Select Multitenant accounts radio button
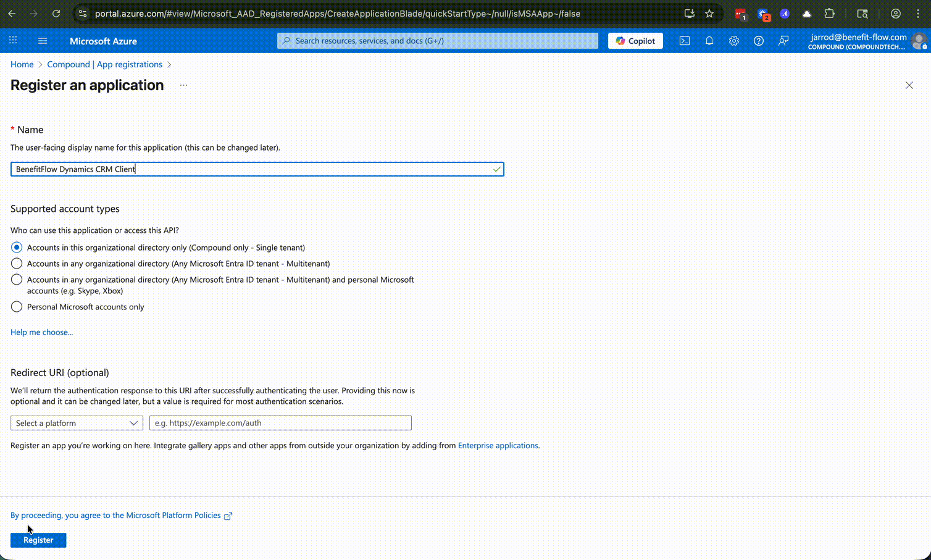The height and width of the screenshot is (560, 931). point(17,263)
